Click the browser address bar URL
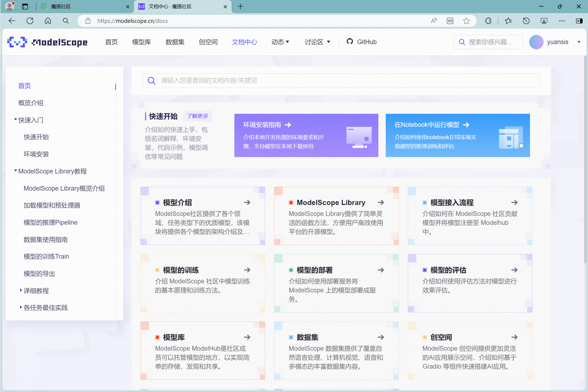The image size is (588, 392). tap(132, 21)
